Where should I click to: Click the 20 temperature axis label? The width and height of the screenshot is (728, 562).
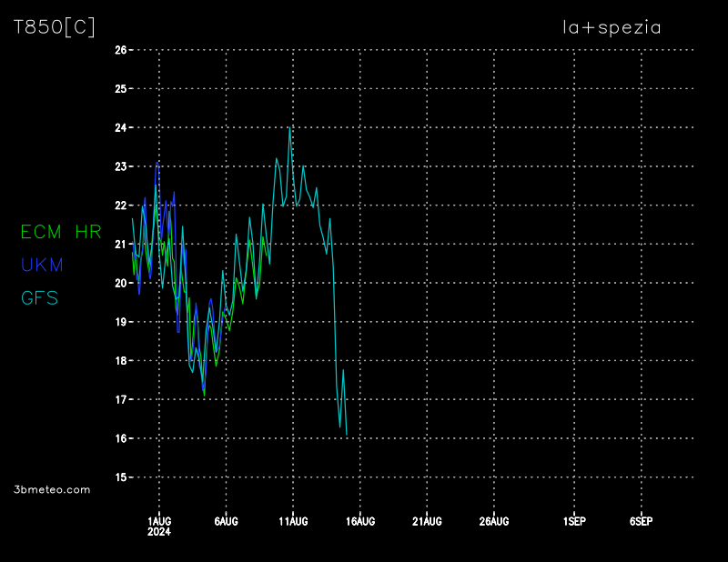click(120, 283)
